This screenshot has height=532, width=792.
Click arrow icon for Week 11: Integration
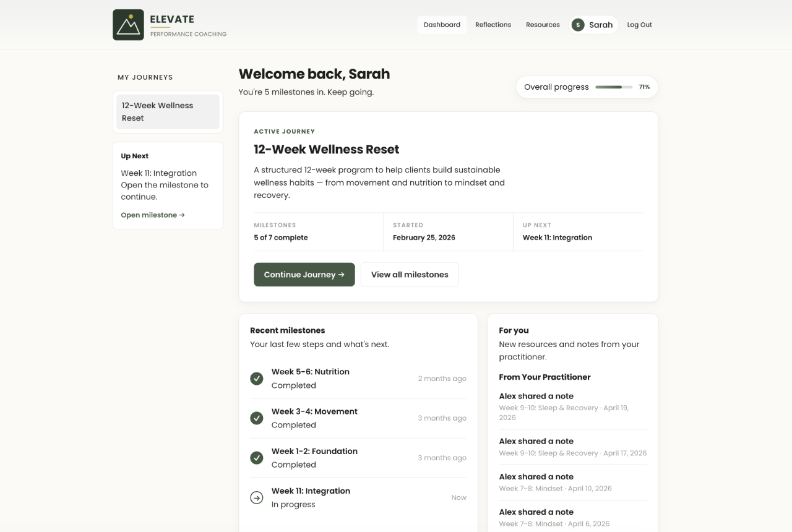[x=257, y=497]
